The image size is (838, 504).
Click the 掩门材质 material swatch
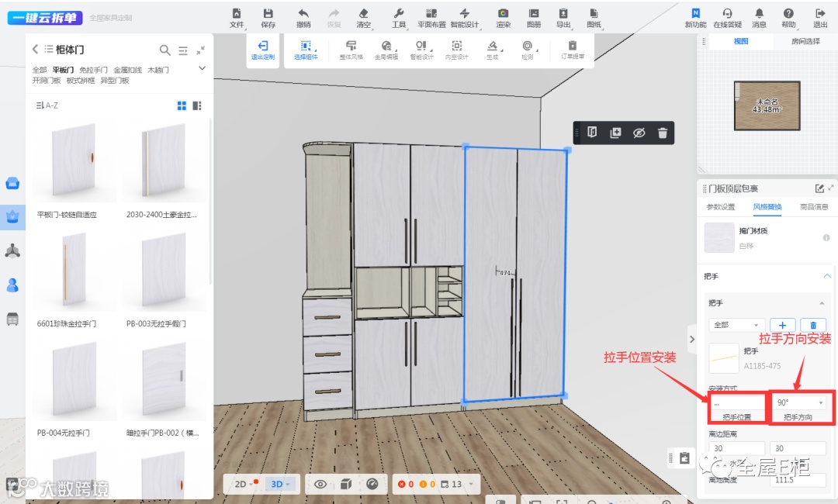click(x=719, y=237)
